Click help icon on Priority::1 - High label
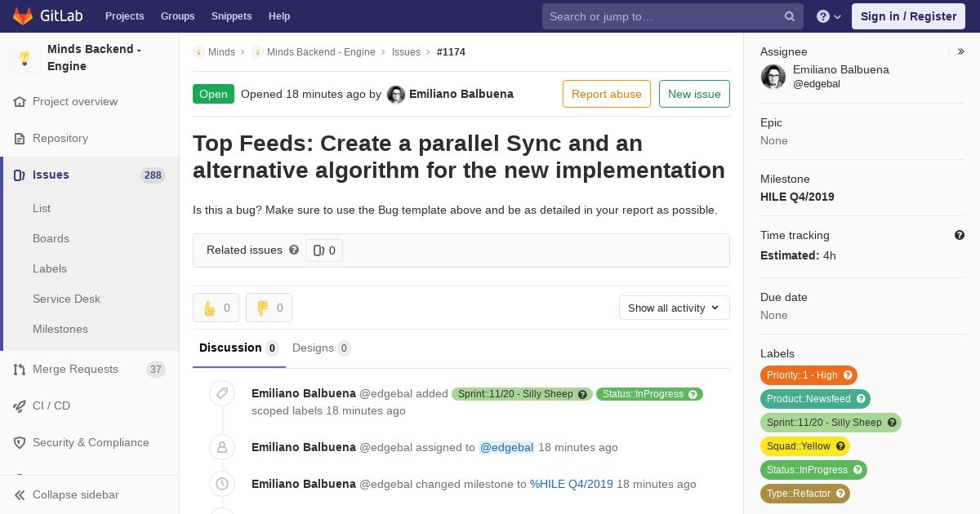 click(848, 375)
